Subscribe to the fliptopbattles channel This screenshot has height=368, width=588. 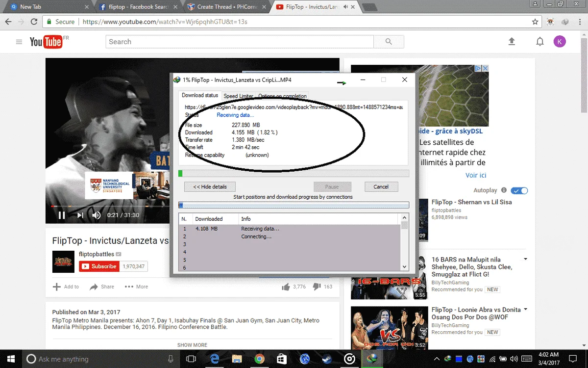99,266
